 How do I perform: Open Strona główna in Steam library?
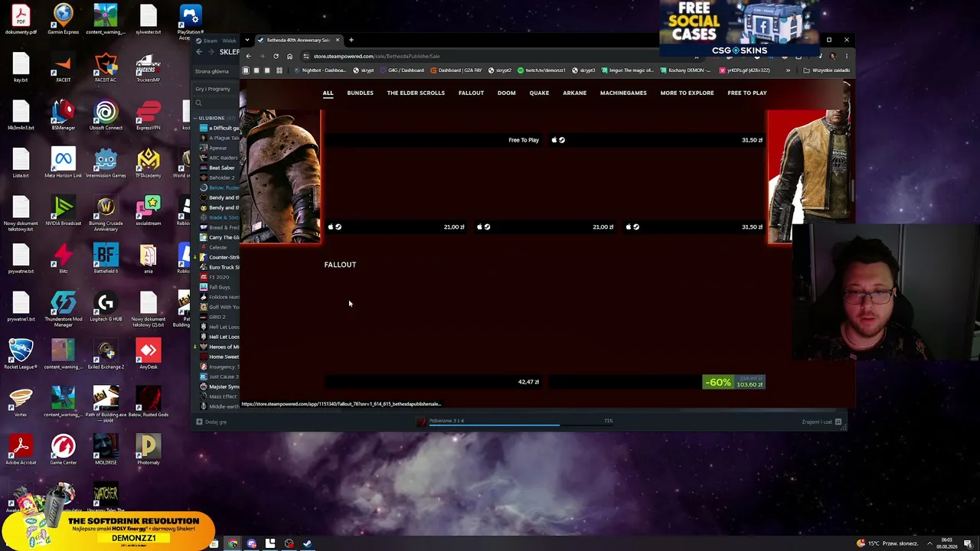(212, 71)
